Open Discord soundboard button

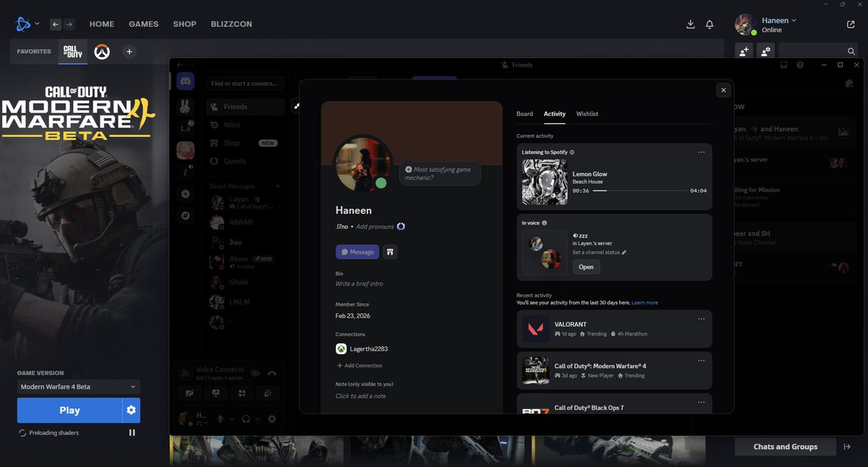268,393
